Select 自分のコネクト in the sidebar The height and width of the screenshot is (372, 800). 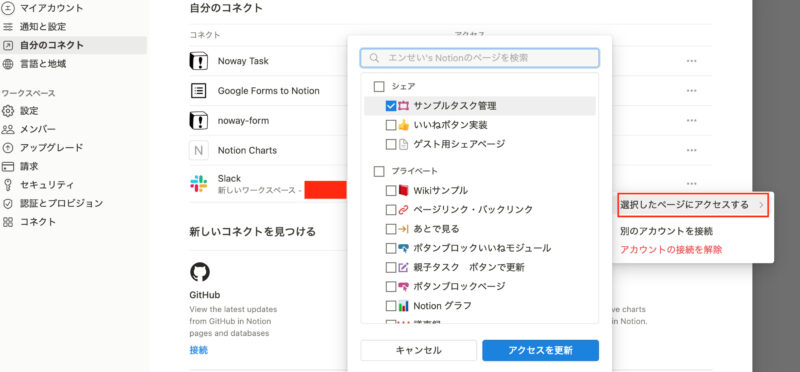click(x=73, y=45)
